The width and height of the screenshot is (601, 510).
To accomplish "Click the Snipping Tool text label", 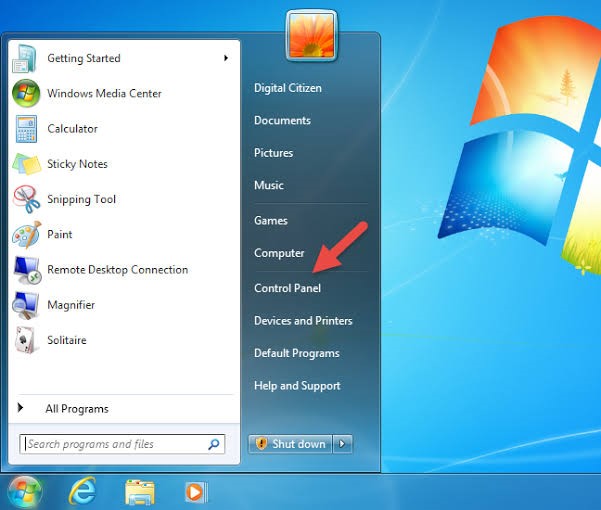I will pos(82,199).
